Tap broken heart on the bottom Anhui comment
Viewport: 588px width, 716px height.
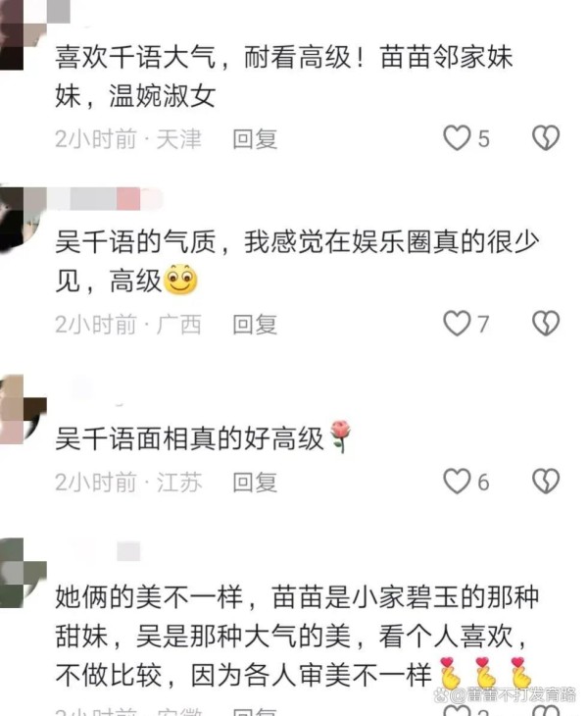coord(546,711)
